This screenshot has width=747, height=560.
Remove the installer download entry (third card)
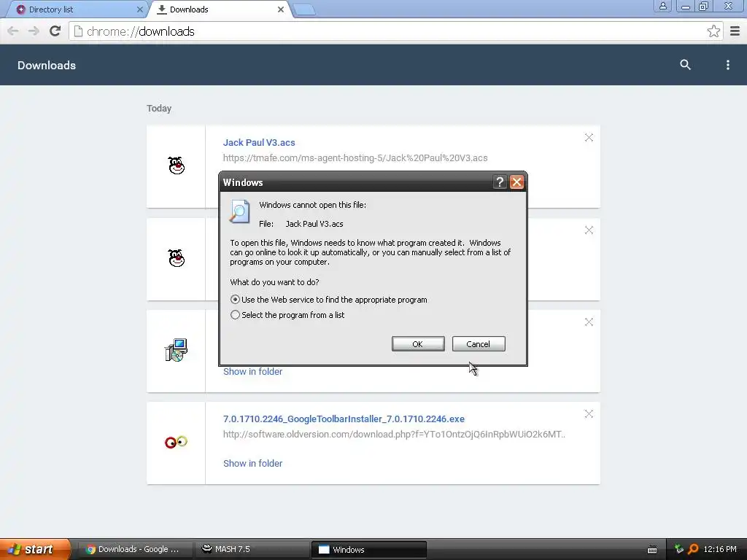[x=589, y=322]
